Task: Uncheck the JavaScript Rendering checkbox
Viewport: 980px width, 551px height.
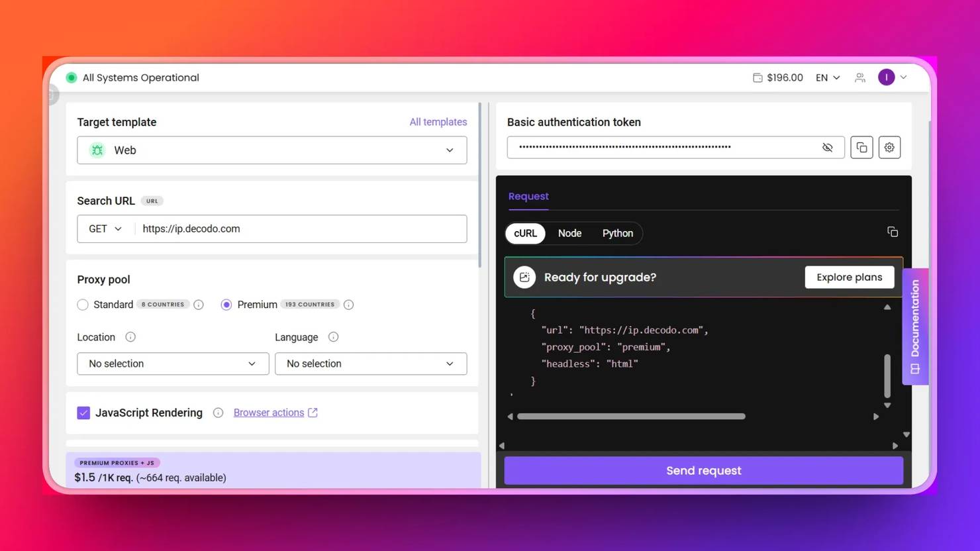Action: (x=83, y=413)
